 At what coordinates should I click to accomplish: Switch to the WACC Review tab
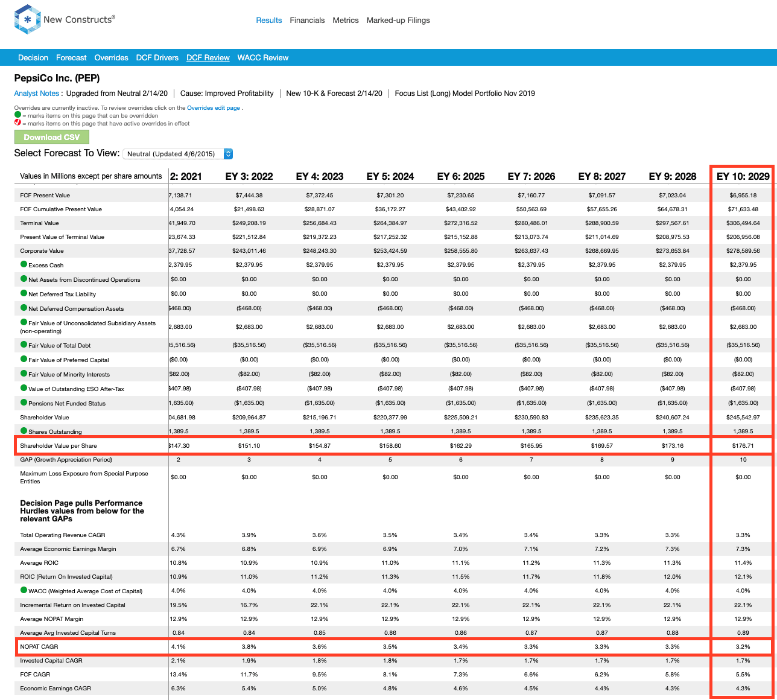click(x=263, y=57)
